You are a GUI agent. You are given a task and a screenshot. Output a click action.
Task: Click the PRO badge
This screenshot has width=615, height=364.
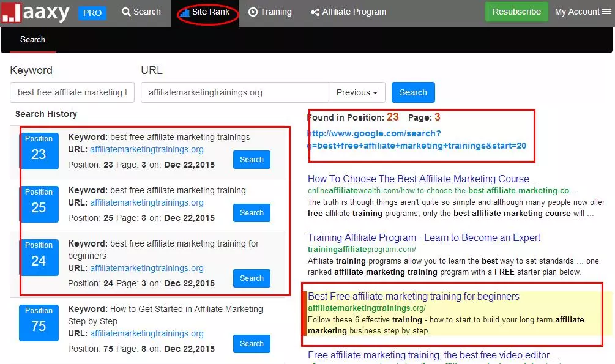pos(92,13)
